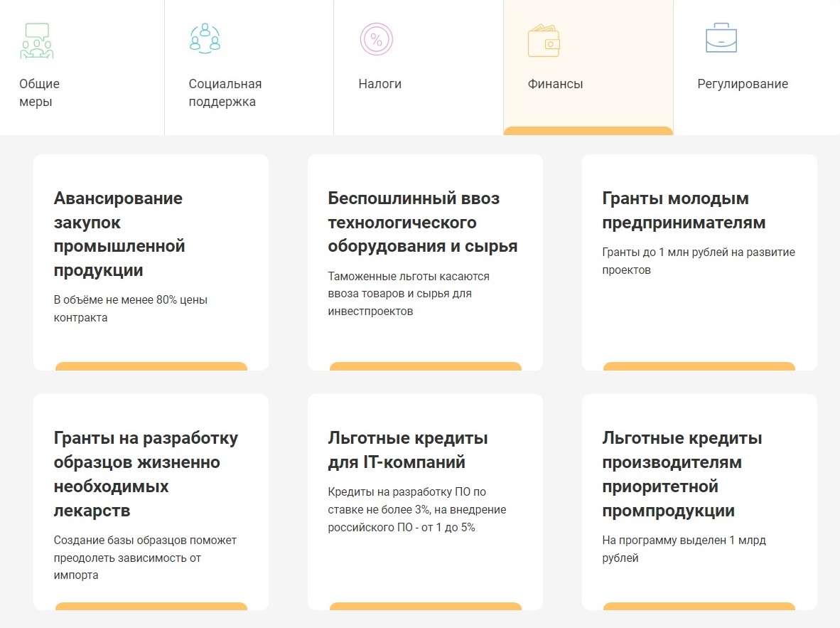
Task: Click the Регулирование briefcase icon
Action: (x=721, y=38)
